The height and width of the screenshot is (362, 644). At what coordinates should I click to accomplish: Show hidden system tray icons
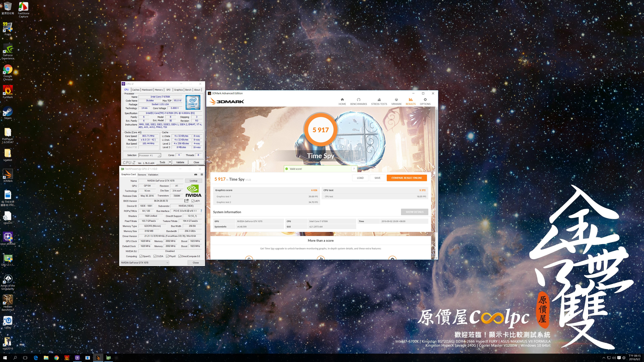click(x=604, y=358)
